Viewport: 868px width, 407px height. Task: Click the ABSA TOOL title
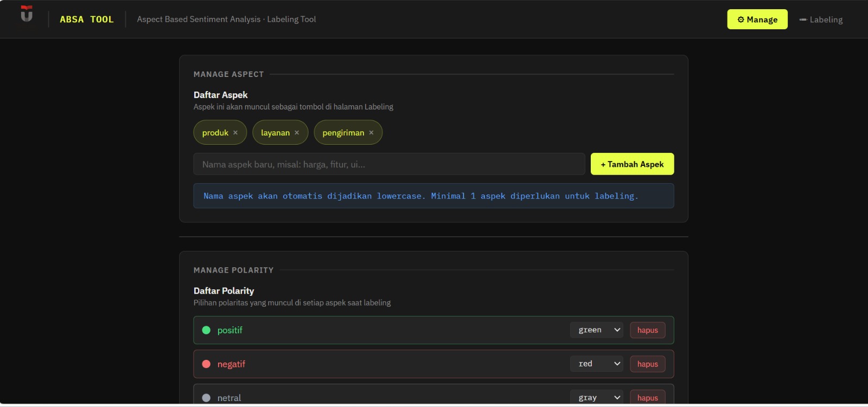[x=87, y=20]
